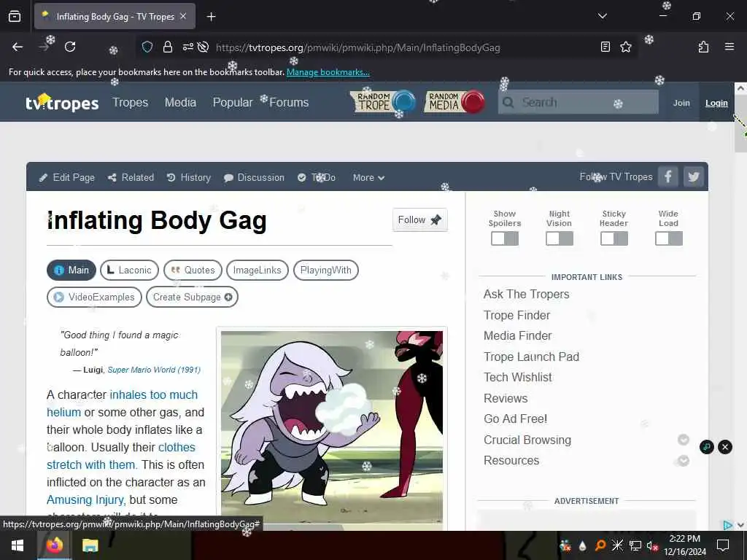The width and height of the screenshot is (747, 560).
Task: Open the Tropes navigation menu
Action: click(x=130, y=102)
